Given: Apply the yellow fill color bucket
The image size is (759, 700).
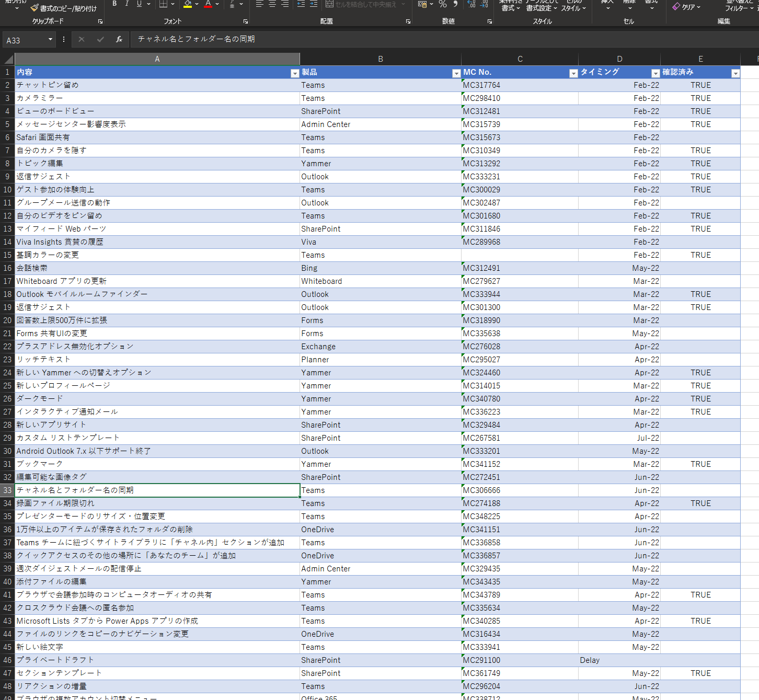Looking at the screenshot, I should pyautogui.click(x=188, y=4).
